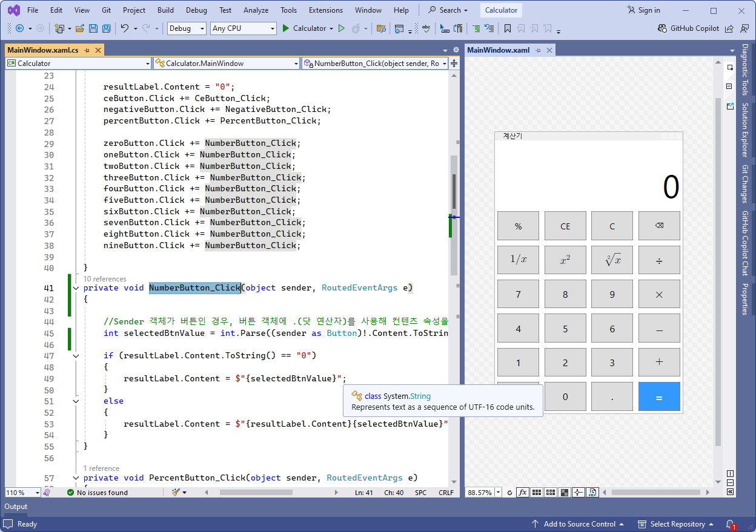Switch to the MainWindow.xaml tab
The width and height of the screenshot is (756, 532).
[498, 50]
